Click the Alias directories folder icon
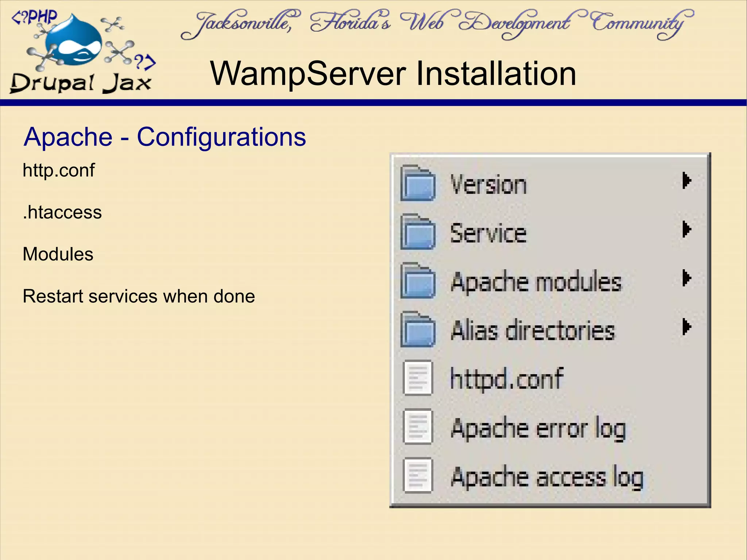 point(418,329)
